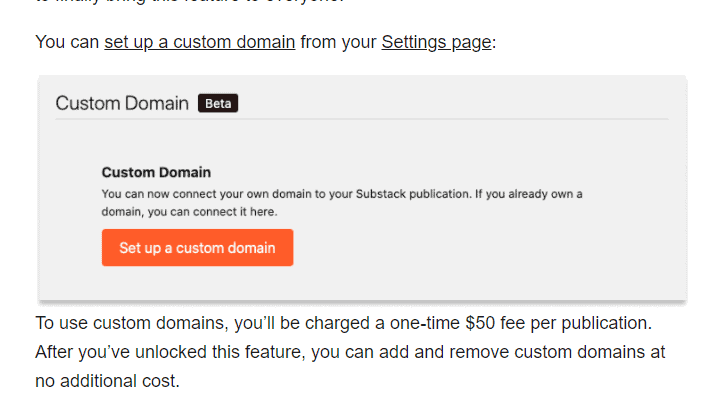Click the 'You can' text before the first link
Image resolution: width=715 pixels, height=420 pixels.
(x=67, y=42)
